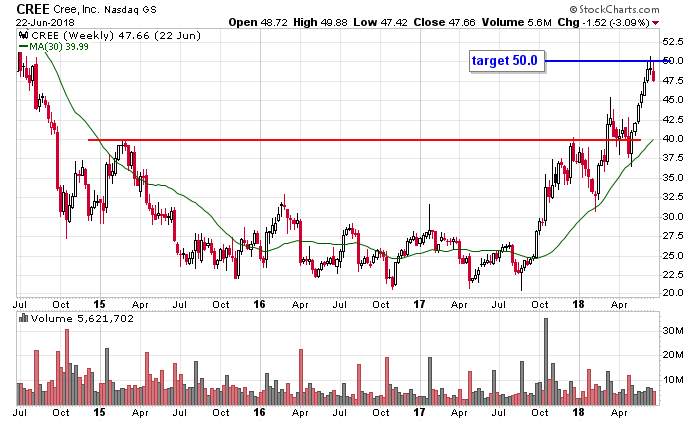Click the 10M volume axis label
The height and width of the screenshot is (421, 700).
pyautogui.click(x=673, y=379)
